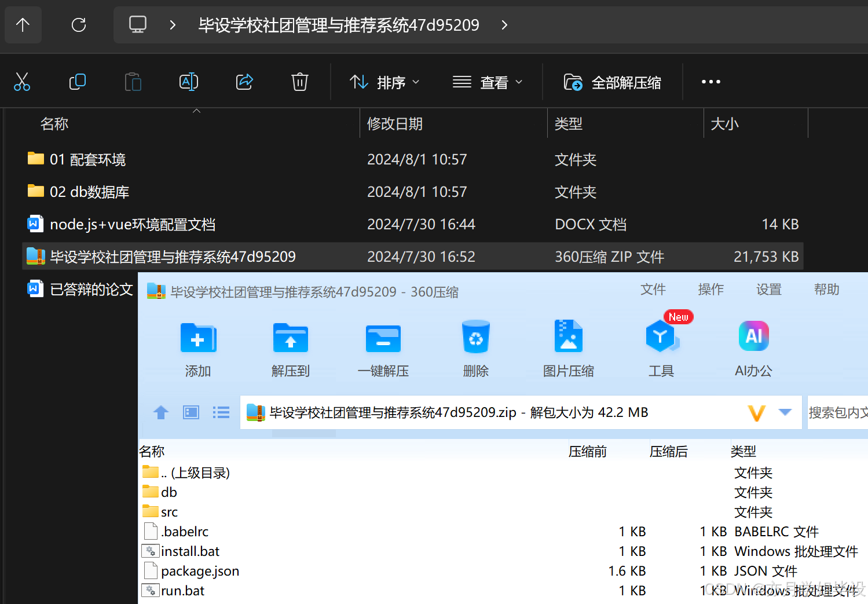This screenshot has height=604, width=868.
Task: Select the src folder in the archive
Action: [x=160, y=512]
